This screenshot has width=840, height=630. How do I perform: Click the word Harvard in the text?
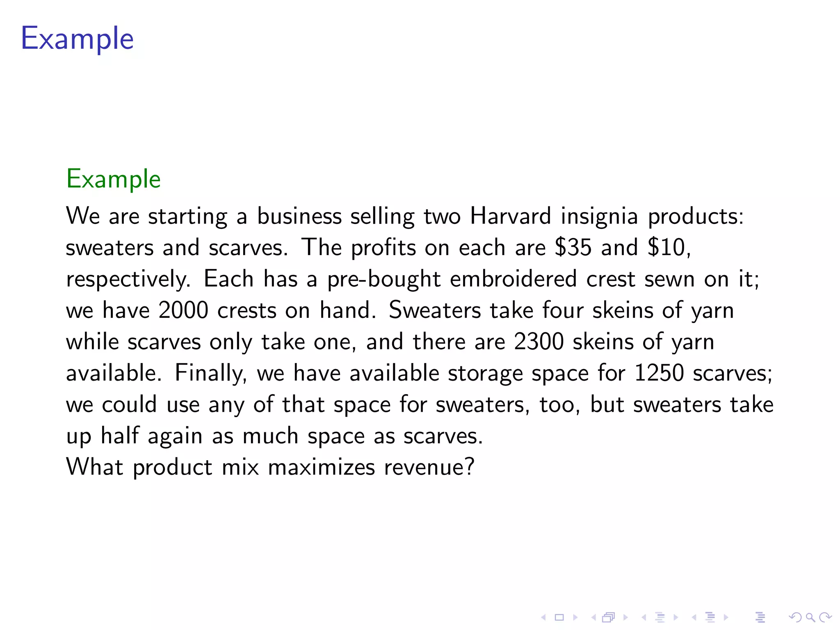pos(510,216)
